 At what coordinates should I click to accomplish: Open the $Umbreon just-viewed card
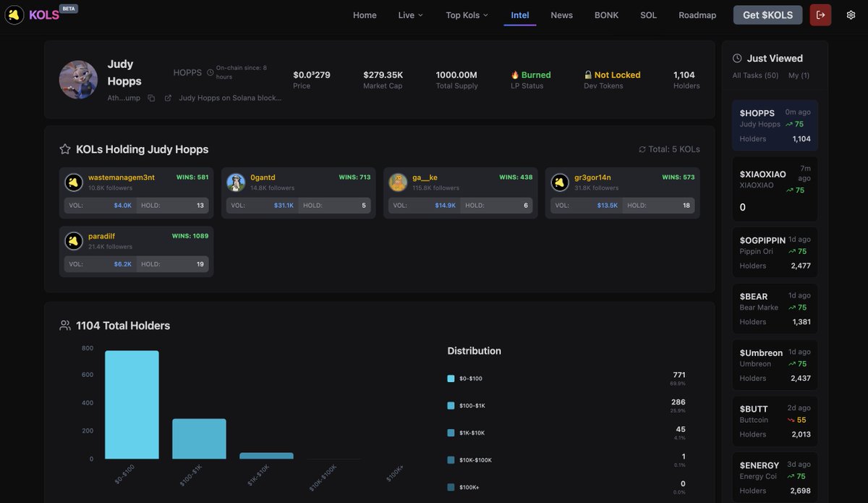point(775,365)
